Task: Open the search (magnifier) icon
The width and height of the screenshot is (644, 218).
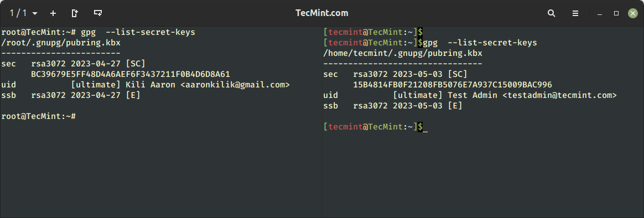Action: 551,13
